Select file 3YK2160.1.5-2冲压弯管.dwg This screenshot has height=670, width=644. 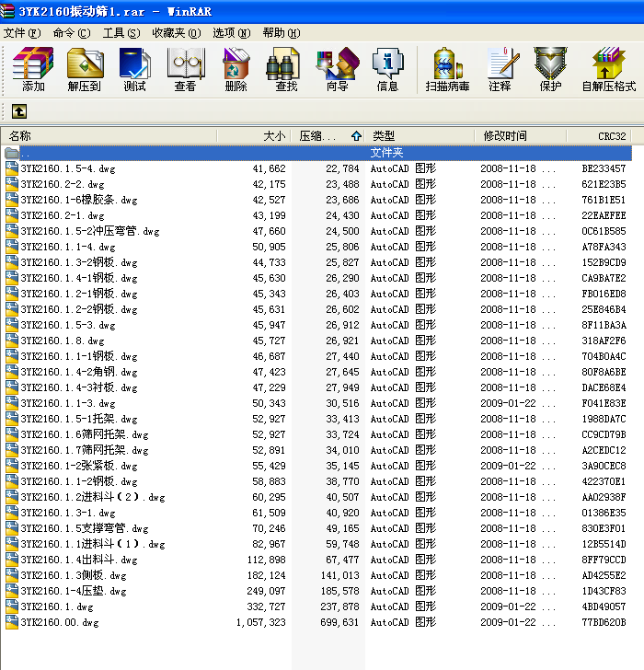click(x=89, y=231)
